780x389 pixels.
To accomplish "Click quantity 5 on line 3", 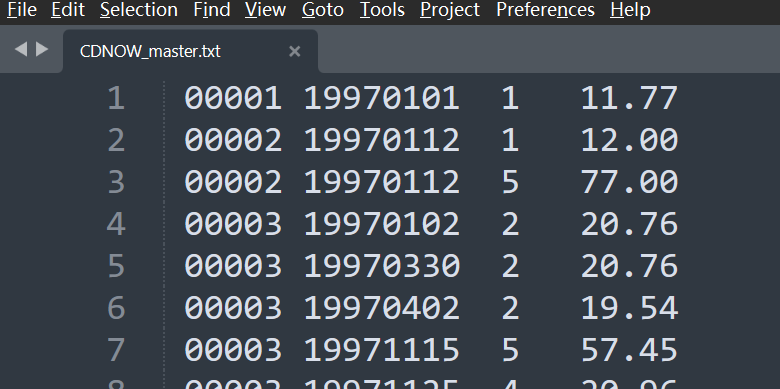I will [510, 182].
